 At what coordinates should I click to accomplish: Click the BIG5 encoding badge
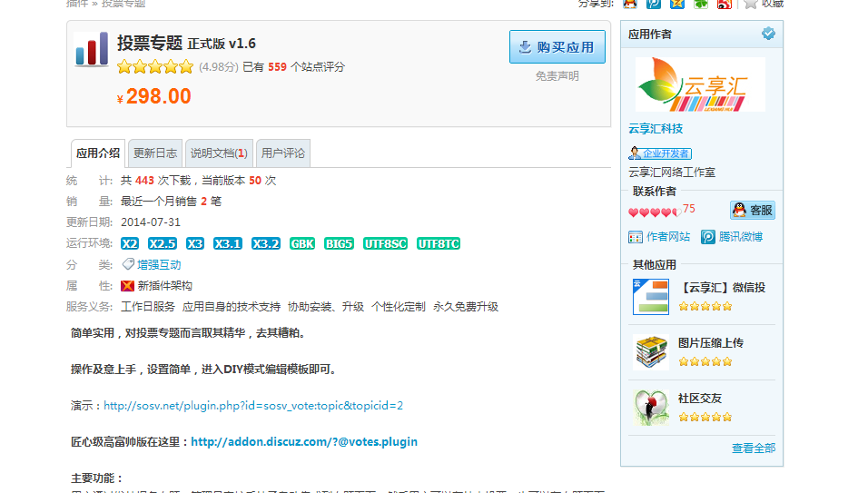click(x=339, y=243)
